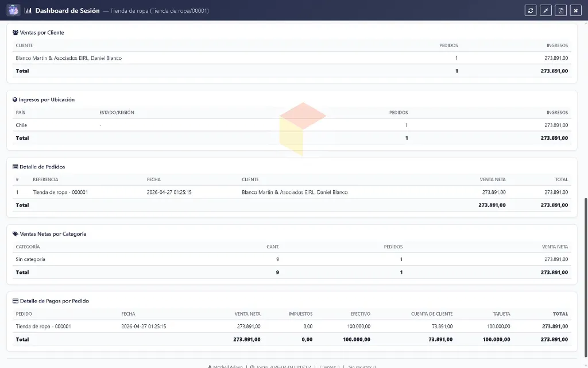Click the IMPUESTOS column header
This screenshot has width=588, height=368.
pos(300,314)
